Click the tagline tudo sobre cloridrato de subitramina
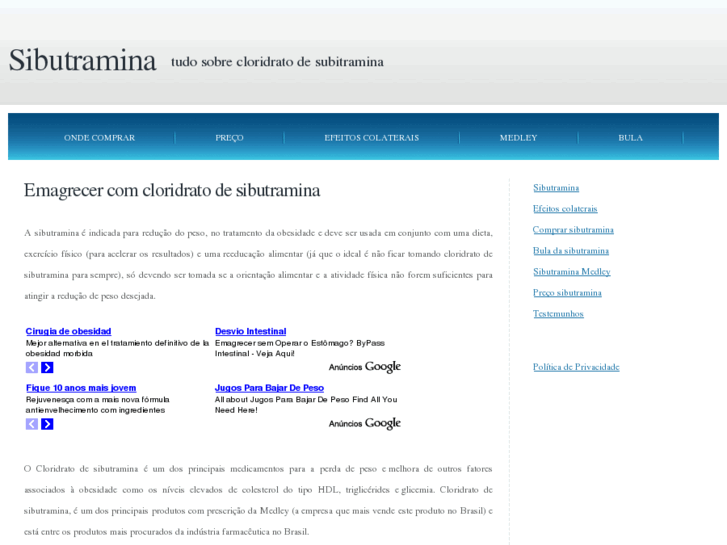 click(277, 62)
